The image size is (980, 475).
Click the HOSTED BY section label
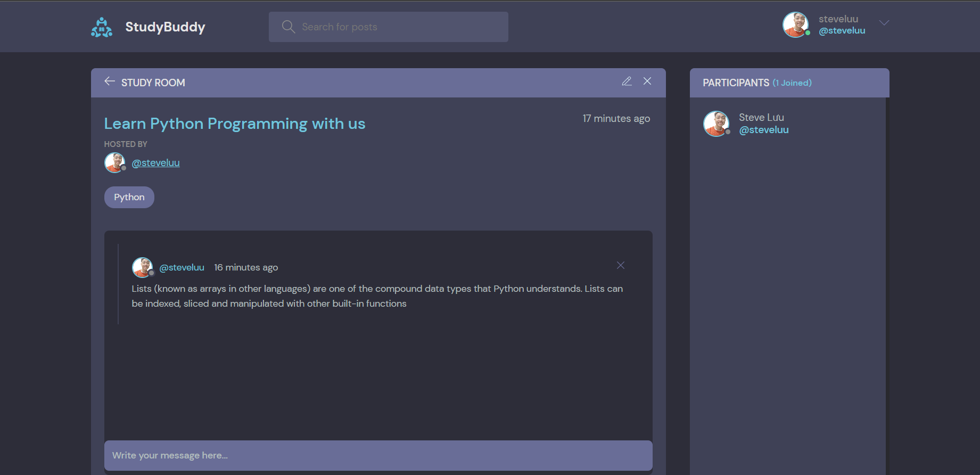point(126,144)
